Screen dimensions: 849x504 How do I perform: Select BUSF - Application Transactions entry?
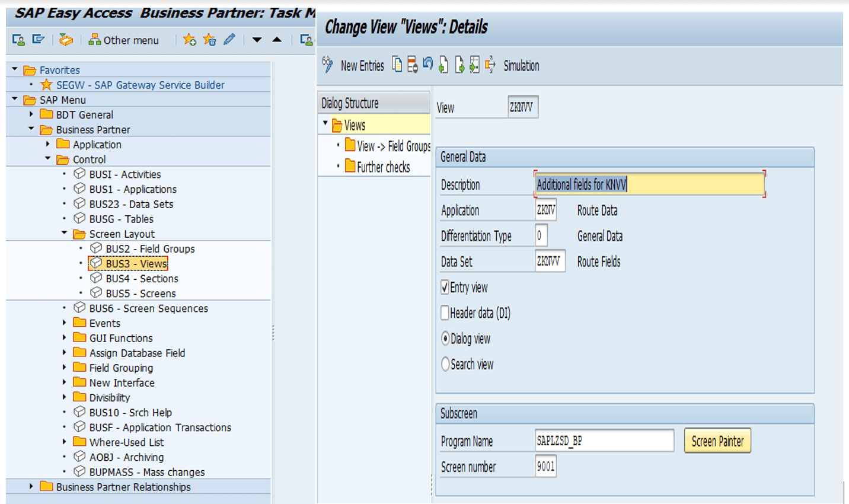click(x=160, y=427)
